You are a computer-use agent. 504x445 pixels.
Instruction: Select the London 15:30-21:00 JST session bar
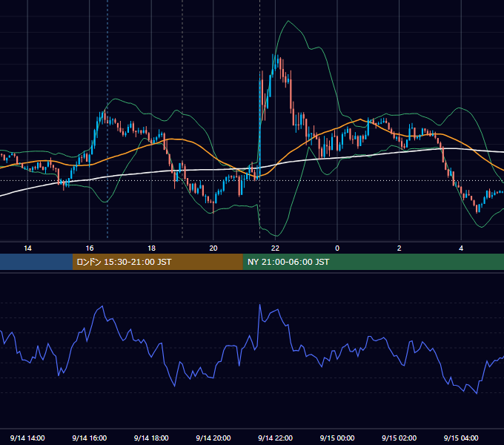click(157, 262)
